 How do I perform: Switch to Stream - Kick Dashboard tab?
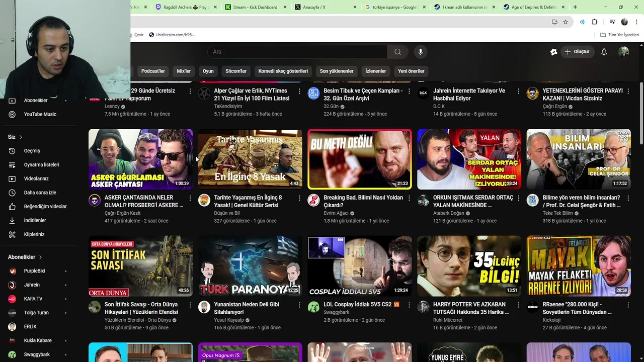[256, 7]
